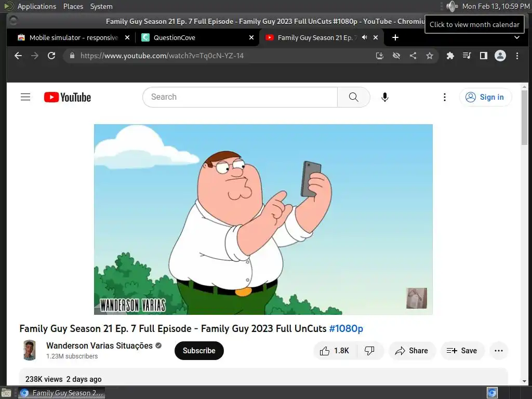Click the scrollbar up arrow
Image resolution: width=532 pixels, height=399 pixels.
point(525,87)
